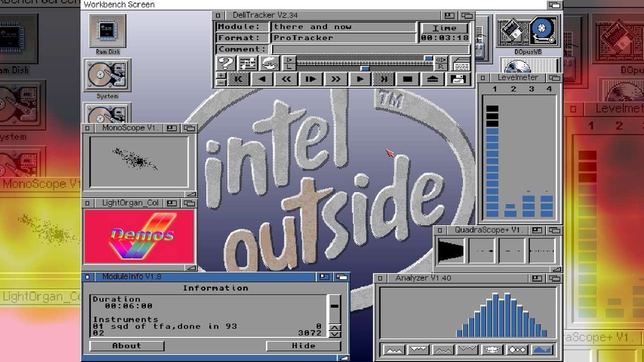
Task: Select Analyzer outline inverted peaks mode
Action: (467, 349)
